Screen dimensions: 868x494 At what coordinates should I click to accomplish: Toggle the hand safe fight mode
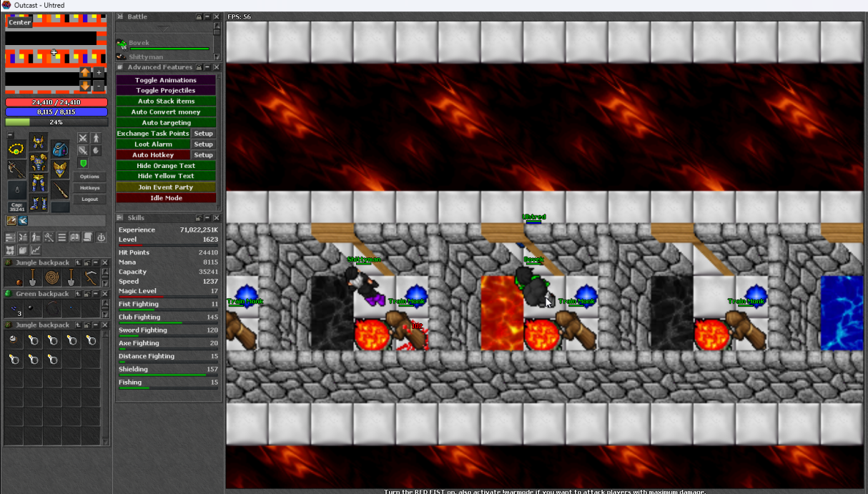pos(96,151)
